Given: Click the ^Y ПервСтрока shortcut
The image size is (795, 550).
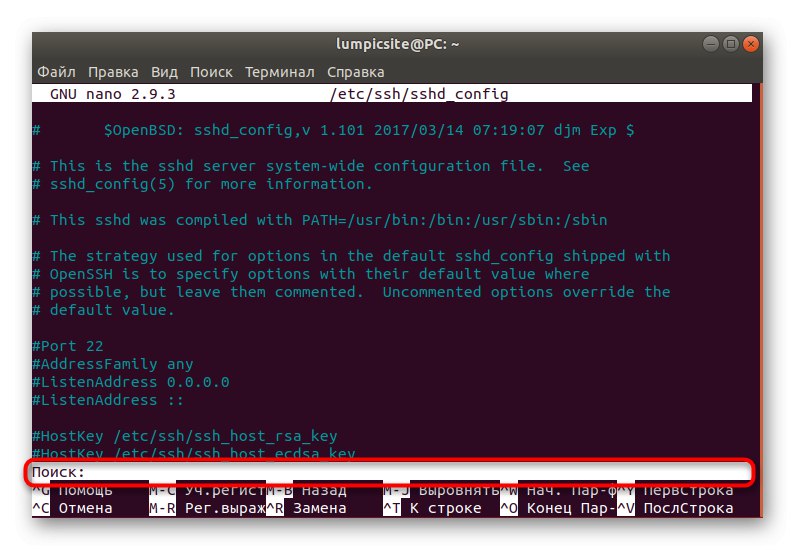Looking at the screenshot, I should coord(675,490).
